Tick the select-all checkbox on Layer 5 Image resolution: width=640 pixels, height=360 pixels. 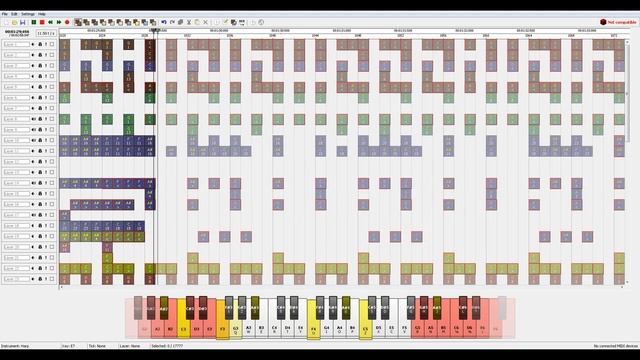tap(52, 87)
